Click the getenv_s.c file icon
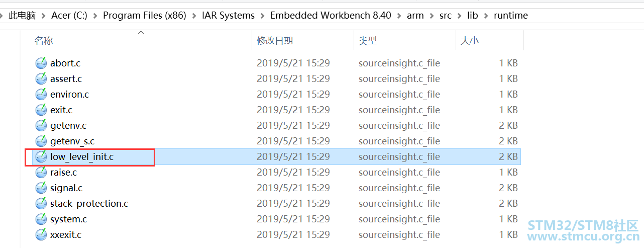This screenshot has width=644, height=248. tap(41, 141)
